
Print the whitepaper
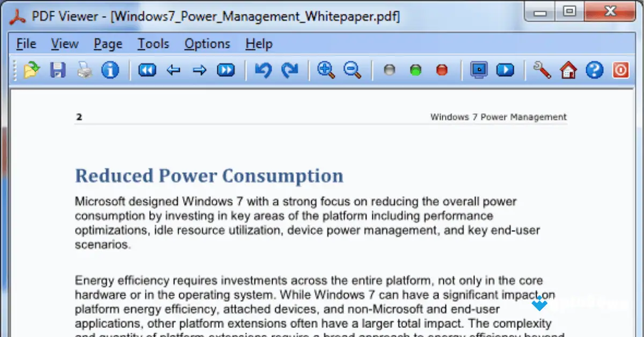[84, 70]
